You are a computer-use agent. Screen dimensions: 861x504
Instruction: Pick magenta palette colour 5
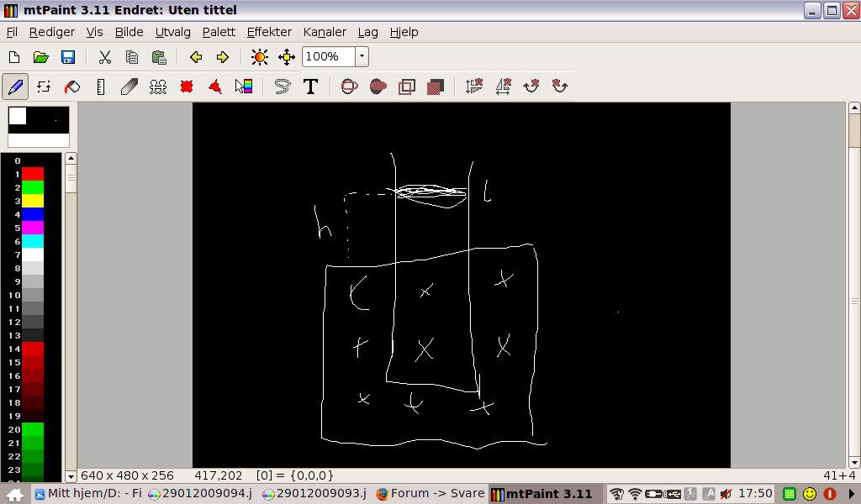click(x=33, y=228)
